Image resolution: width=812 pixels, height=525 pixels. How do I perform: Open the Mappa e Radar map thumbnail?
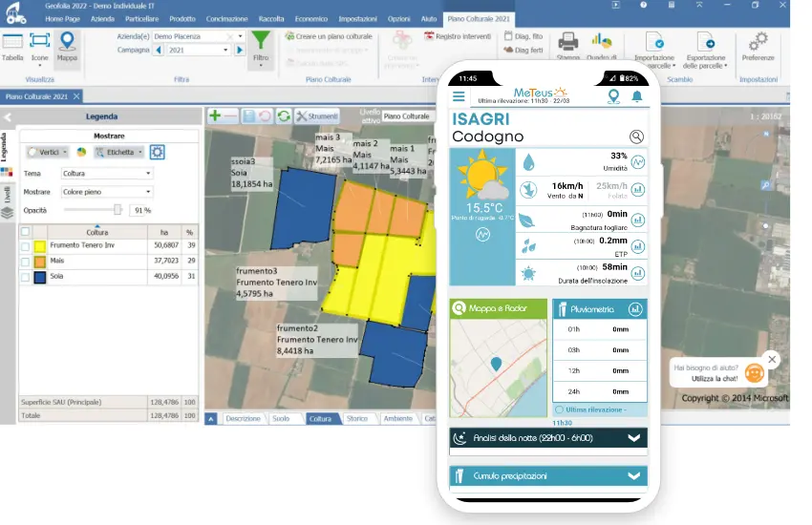pyautogui.click(x=498, y=367)
